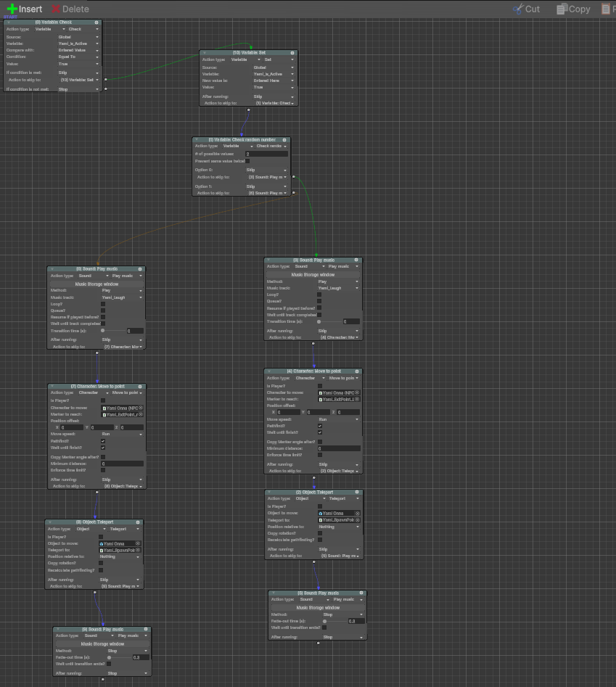This screenshot has height=687, width=616.
Task: Open Source dropdown in (0) Variable: Check
Action: [x=78, y=37]
